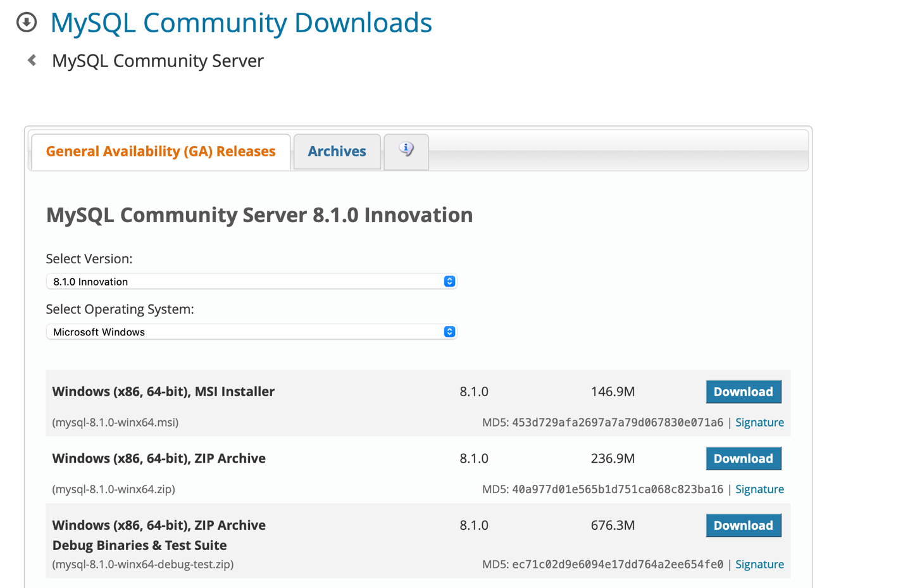Click the 236.9M file size
This screenshot has width=903, height=588.
(613, 458)
